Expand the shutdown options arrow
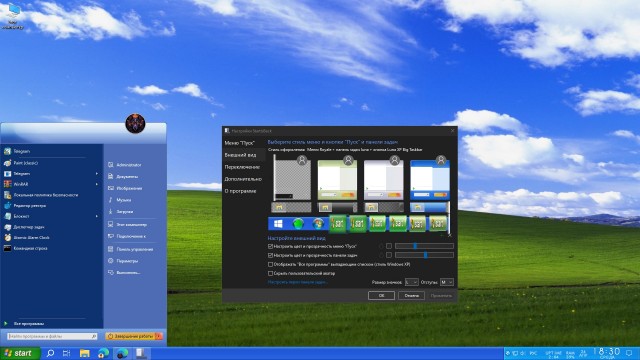 (159, 336)
